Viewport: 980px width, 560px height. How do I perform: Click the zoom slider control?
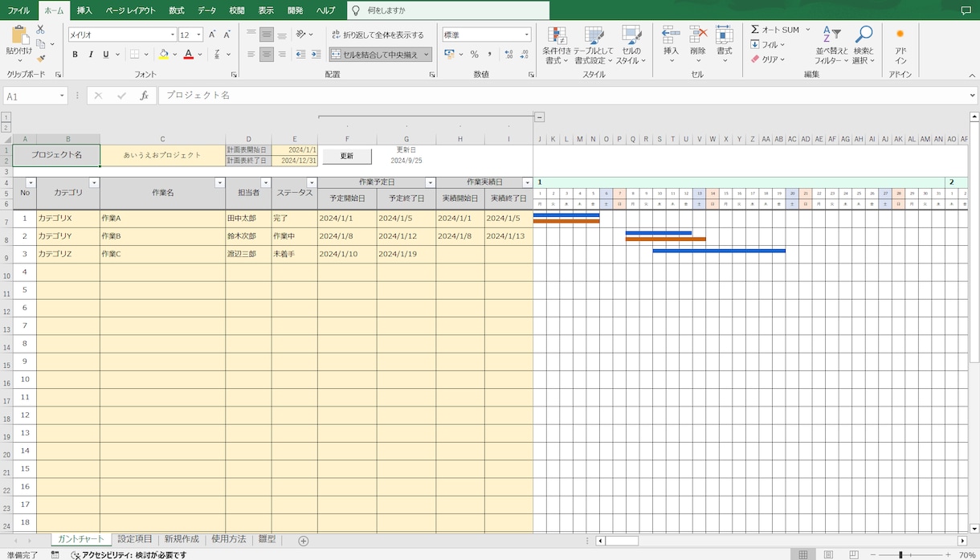pyautogui.click(x=900, y=554)
